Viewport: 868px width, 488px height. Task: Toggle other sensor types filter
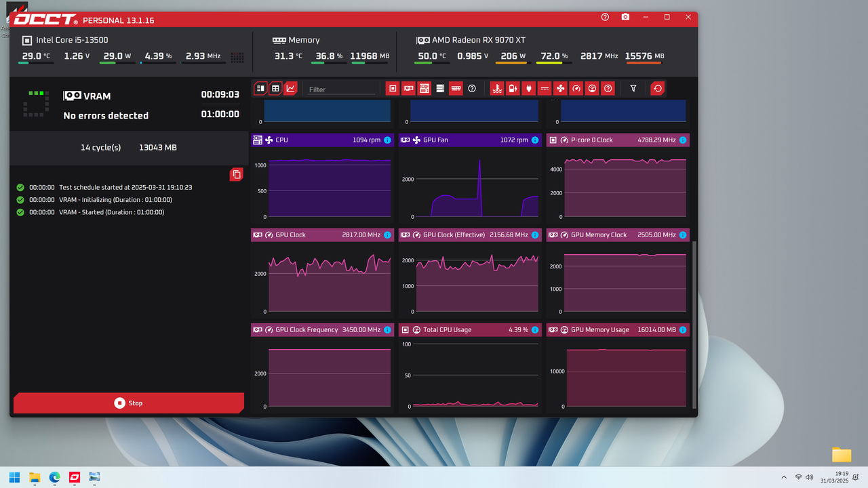pos(608,88)
